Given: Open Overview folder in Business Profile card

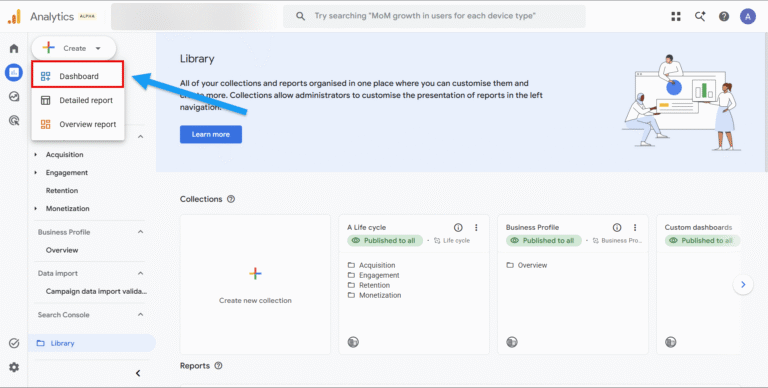Looking at the screenshot, I should [x=527, y=265].
